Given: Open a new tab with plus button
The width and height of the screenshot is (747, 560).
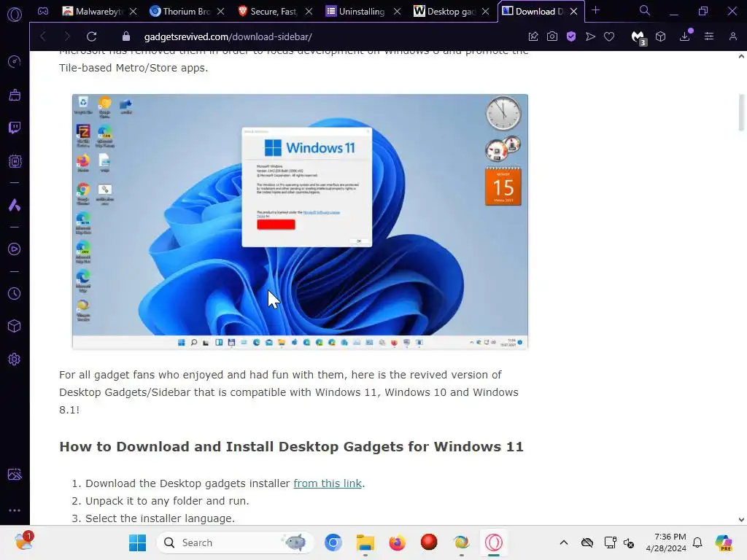Looking at the screenshot, I should tap(595, 10).
